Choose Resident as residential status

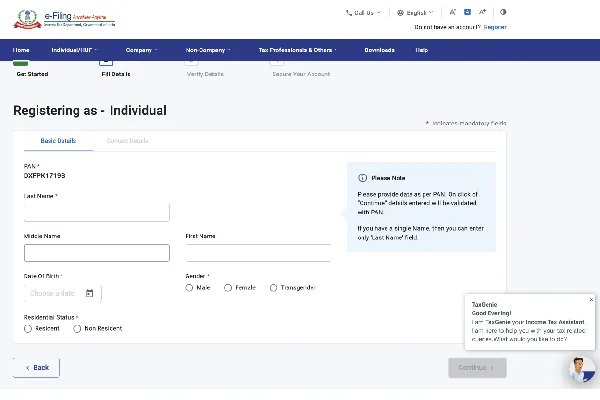28,328
